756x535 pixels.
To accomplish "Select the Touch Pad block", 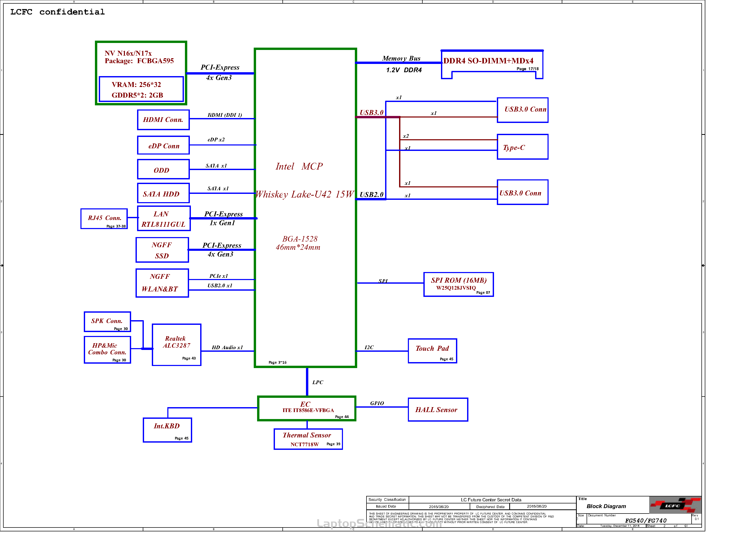I will point(433,351).
